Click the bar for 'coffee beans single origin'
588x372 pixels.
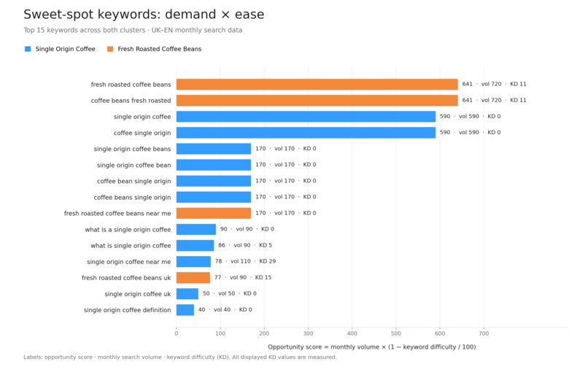click(214, 197)
